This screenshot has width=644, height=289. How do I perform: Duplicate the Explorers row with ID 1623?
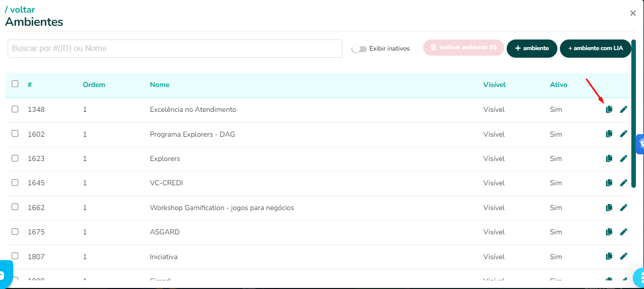coord(609,158)
